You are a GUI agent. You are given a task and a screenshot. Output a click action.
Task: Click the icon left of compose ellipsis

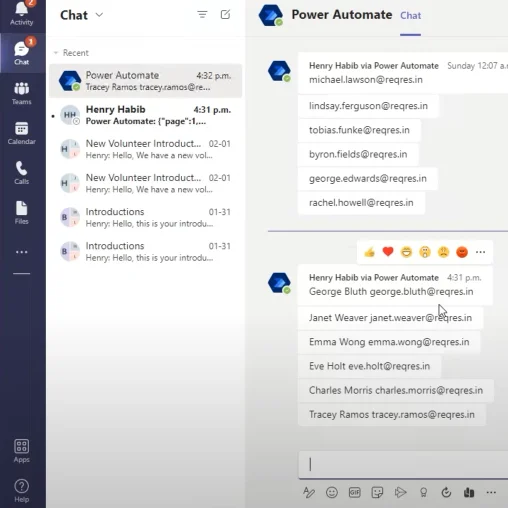[x=469, y=492]
